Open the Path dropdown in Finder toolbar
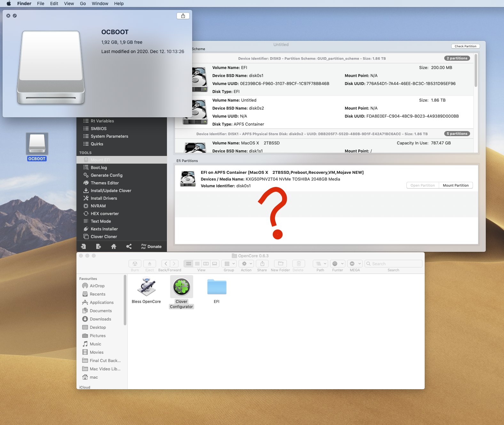Image resolution: width=504 pixels, height=425 pixels. pyautogui.click(x=320, y=264)
